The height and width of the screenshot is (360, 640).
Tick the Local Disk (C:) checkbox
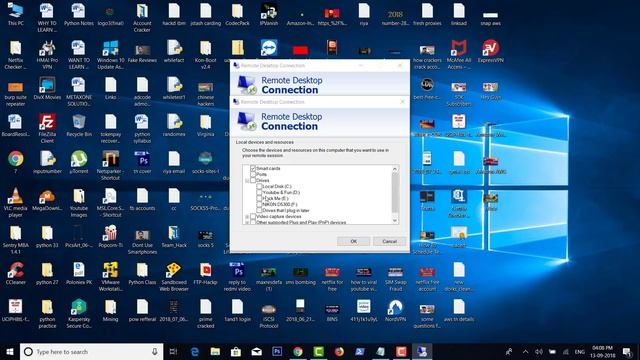(x=259, y=186)
